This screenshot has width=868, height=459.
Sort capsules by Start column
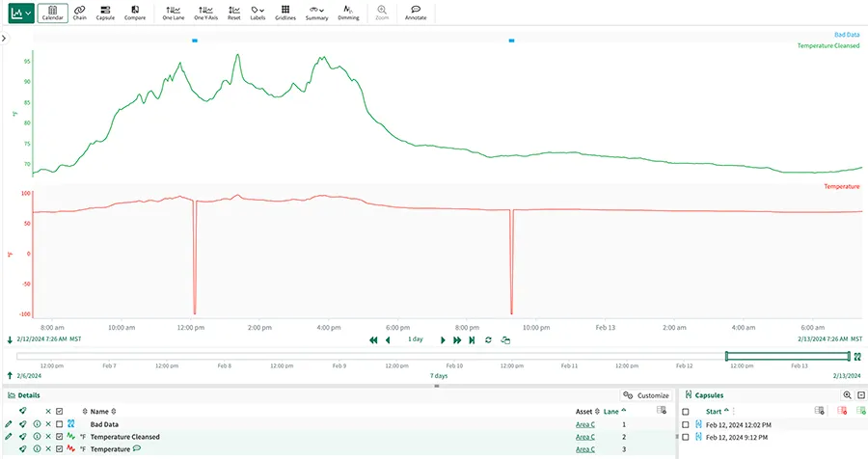click(717, 412)
